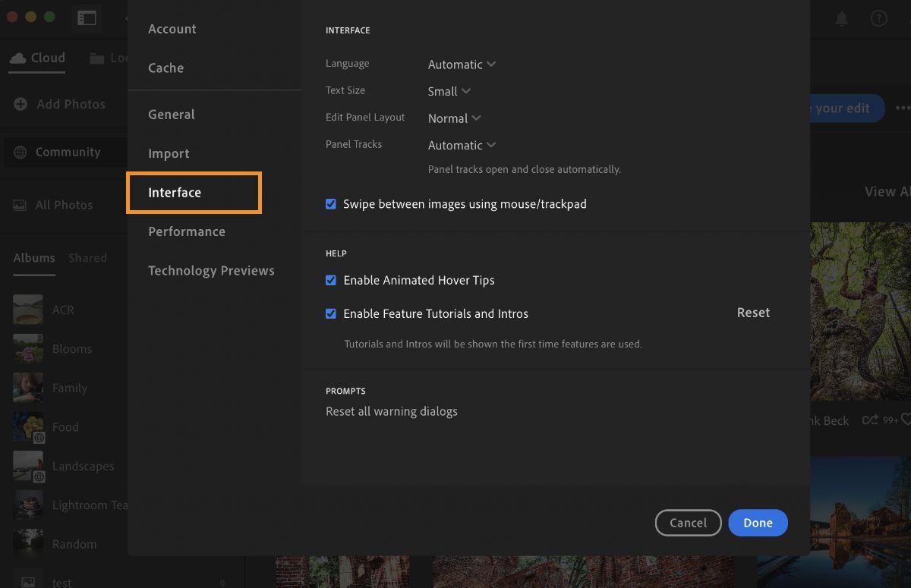Image resolution: width=911 pixels, height=588 pixels.
Task: Select the Shared albums tab
Action: [x=87, y=257]
